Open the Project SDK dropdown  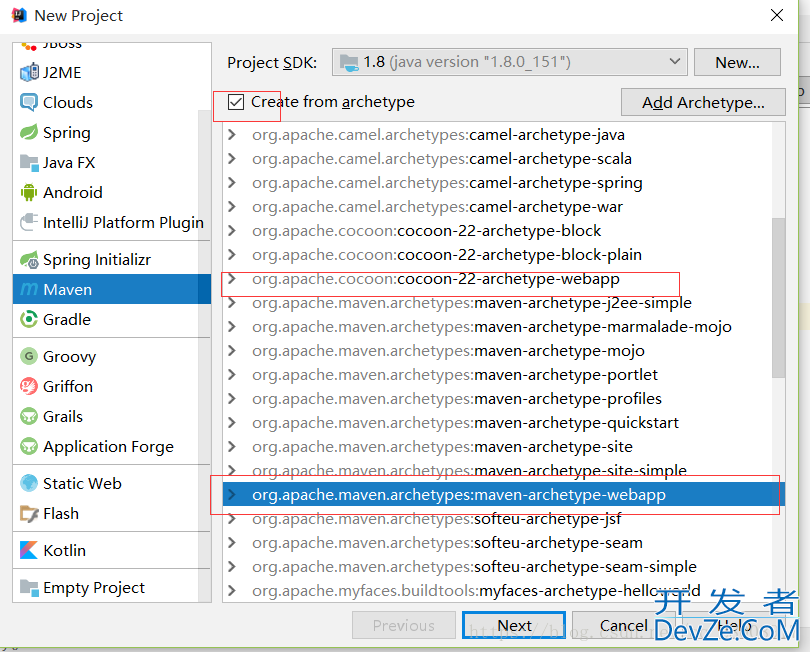(509, 62)
